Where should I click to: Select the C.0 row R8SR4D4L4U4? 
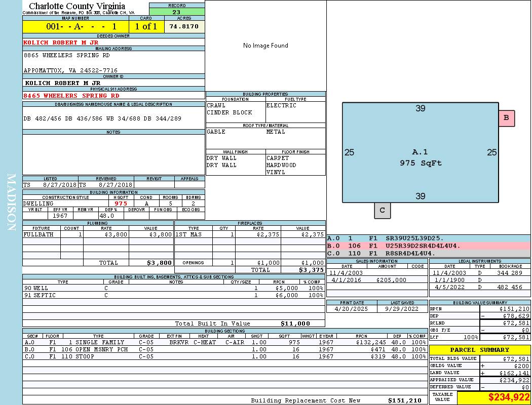click(x=429, y=253)
